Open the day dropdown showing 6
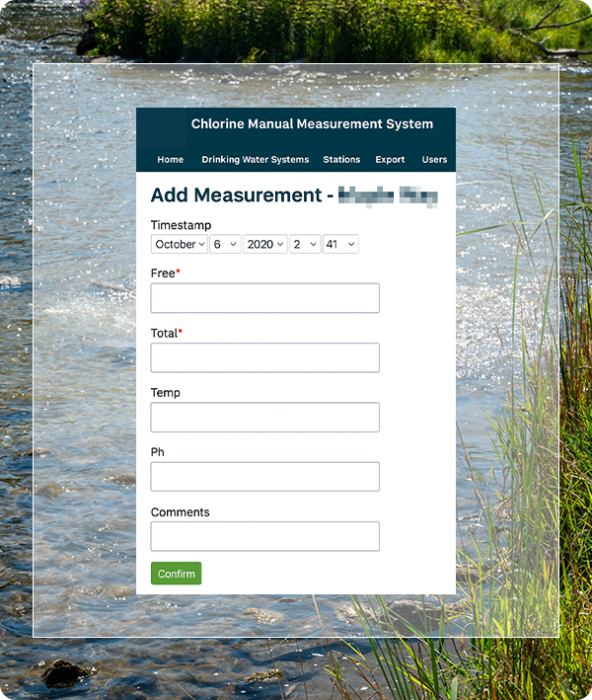Viewport: 592px width, 700px height. 225,244
